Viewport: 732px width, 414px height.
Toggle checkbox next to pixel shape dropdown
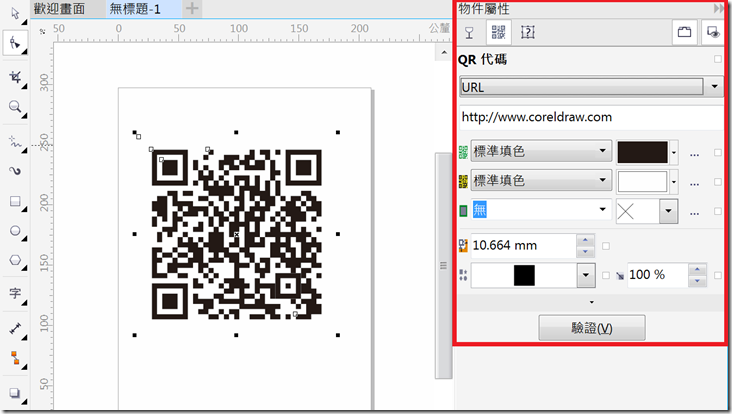tap(605, 275)
